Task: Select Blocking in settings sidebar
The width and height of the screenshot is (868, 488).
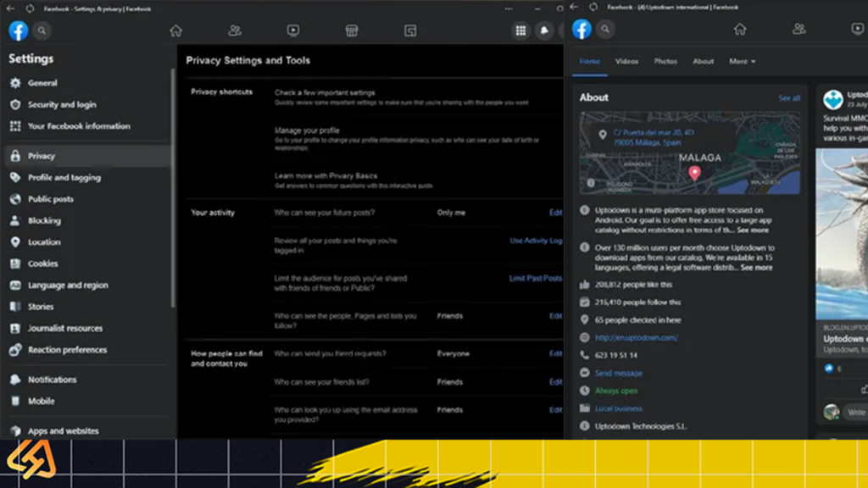Action: pos(44,220)
